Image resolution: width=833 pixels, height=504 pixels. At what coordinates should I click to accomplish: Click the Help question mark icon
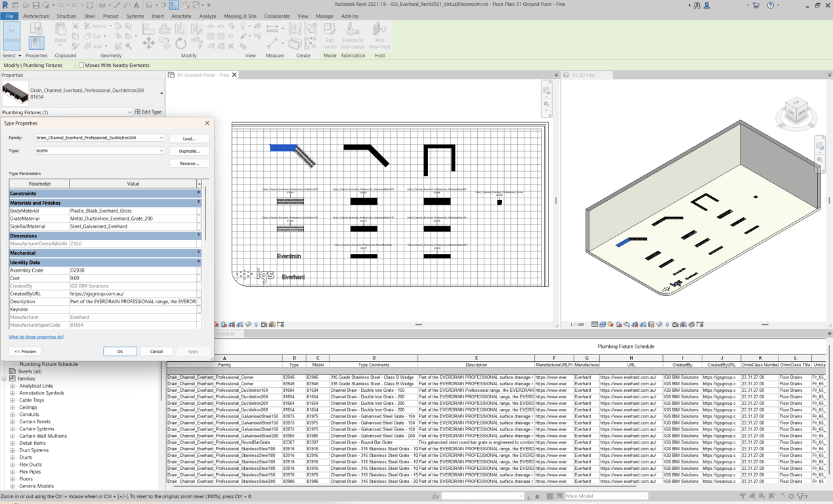pyautogui.click(x=771, y=5)
